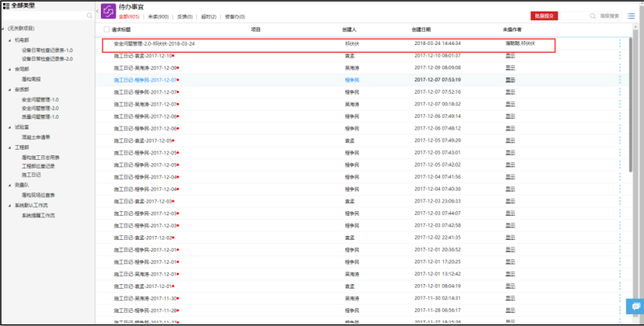
Task: Collapse the (无关联项目) tree root
Action: click(3, 29)
